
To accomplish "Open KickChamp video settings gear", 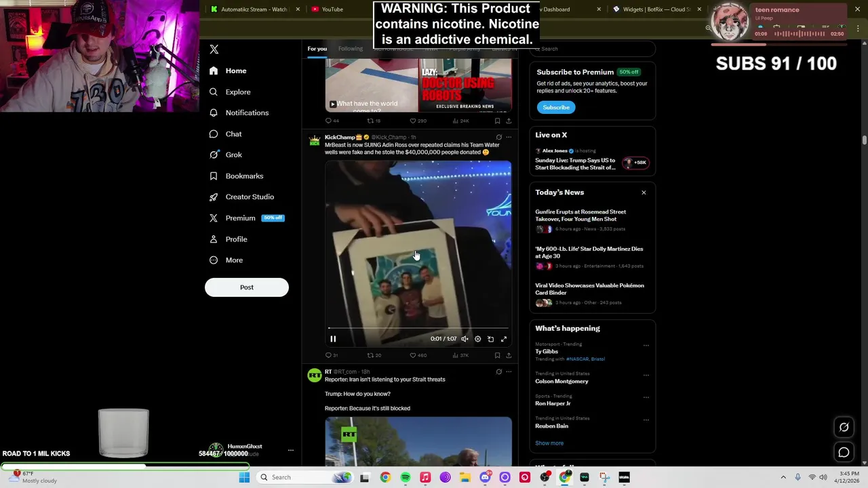I will tap(477, 339).
